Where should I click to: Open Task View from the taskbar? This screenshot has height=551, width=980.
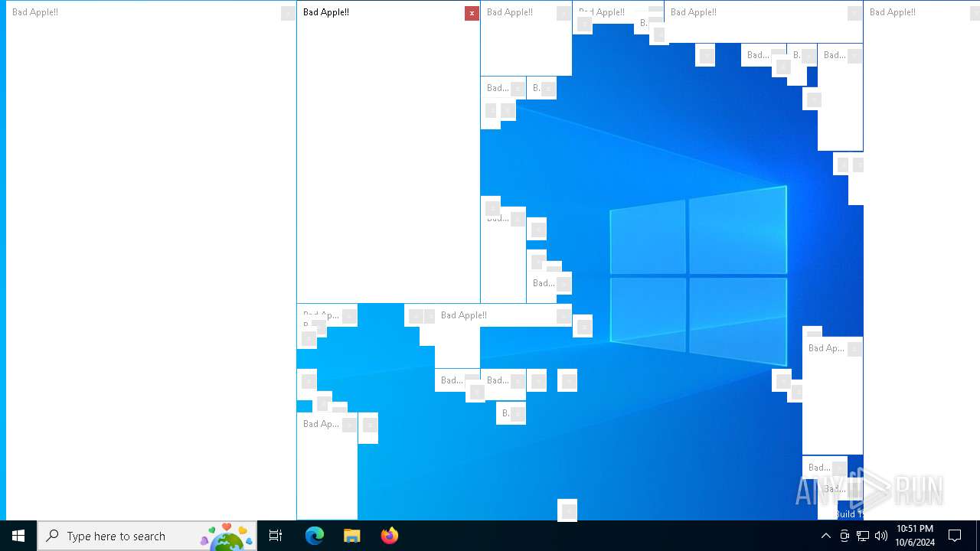pyautogui.click(x=276, y=536)
